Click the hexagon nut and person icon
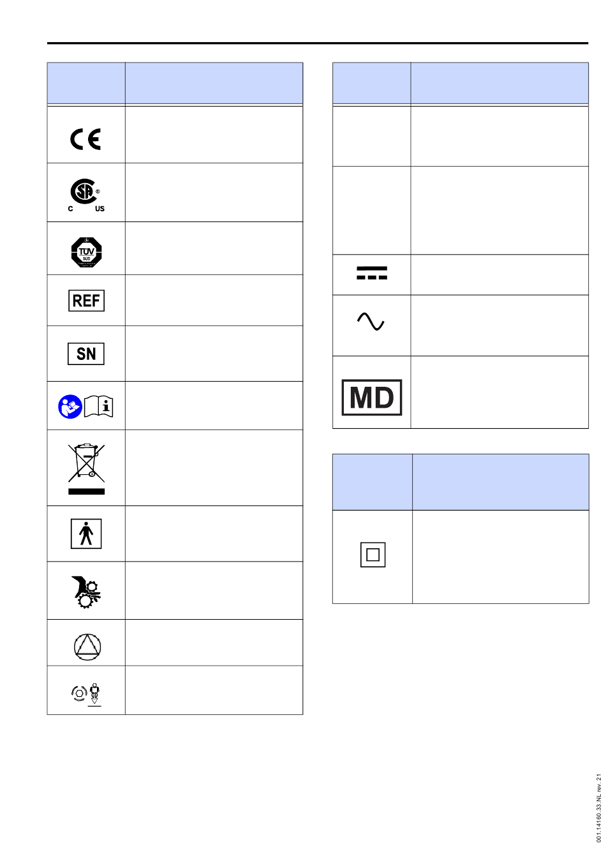606x868 pixels. tap(86, 694)
